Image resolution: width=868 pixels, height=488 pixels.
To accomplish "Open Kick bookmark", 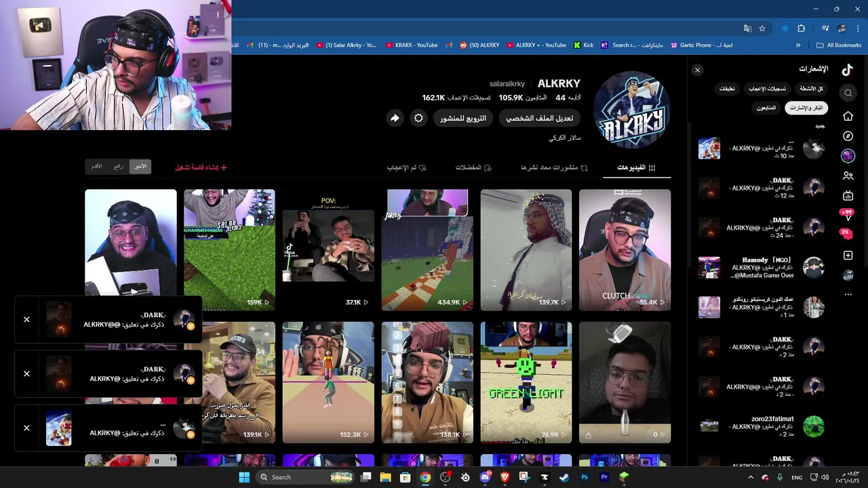I will coord(583,45).
